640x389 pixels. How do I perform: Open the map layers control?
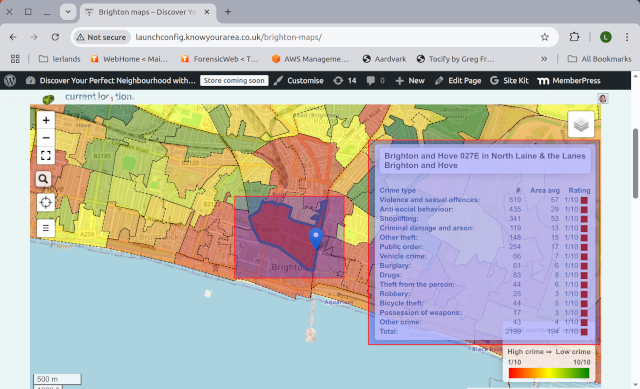[581, 124]
